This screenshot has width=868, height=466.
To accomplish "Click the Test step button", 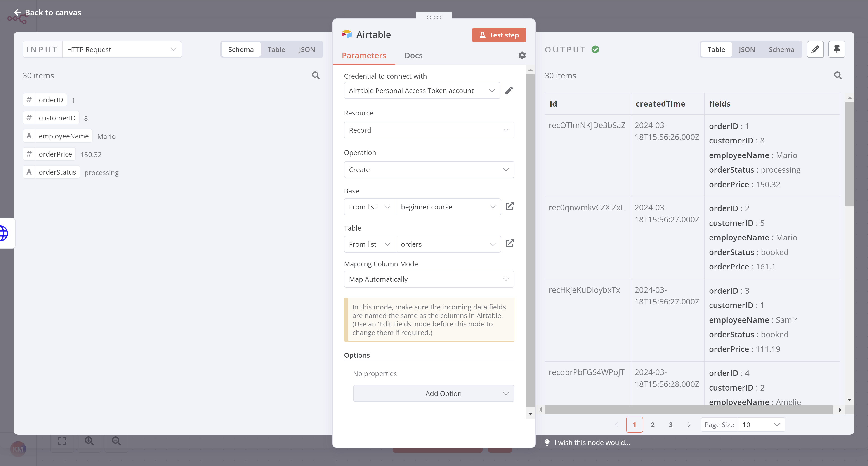I will click(499, 35).
